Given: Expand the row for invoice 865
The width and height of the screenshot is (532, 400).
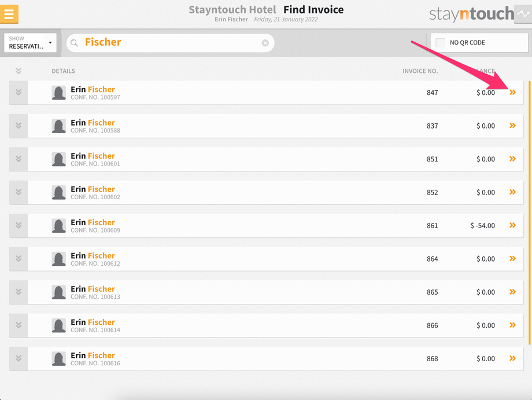Looking at the screenshot, I should point(19,292).
